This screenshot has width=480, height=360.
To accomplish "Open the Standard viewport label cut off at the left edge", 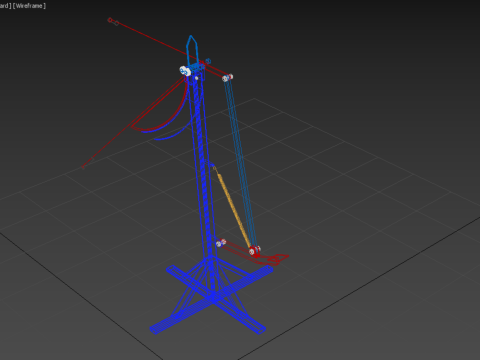I will pos(5,6).
